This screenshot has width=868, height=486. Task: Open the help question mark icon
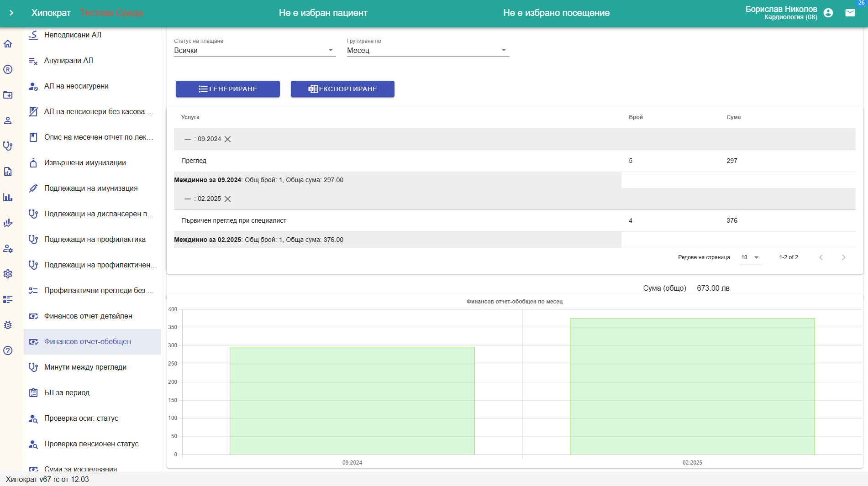tap(8, 350)
